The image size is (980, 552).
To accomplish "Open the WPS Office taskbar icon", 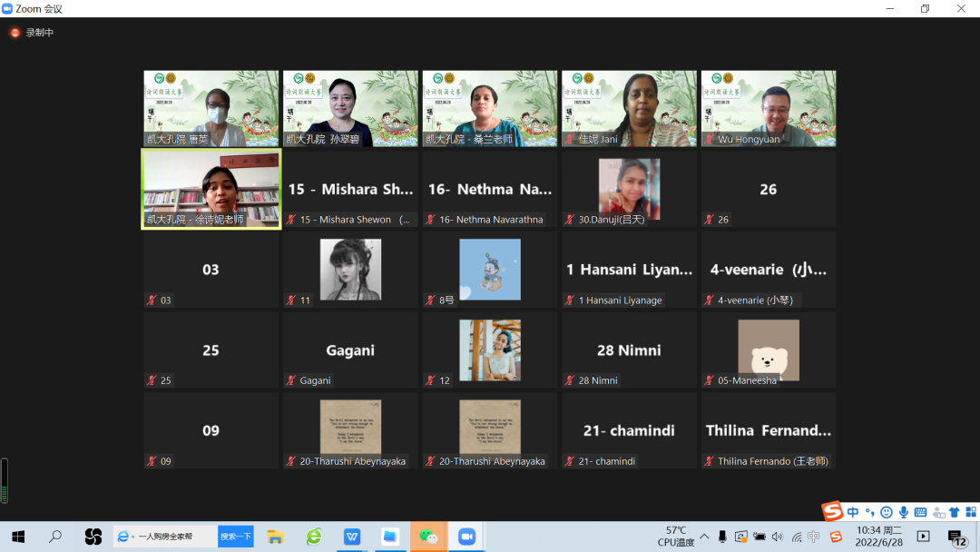I will [351, 537].
